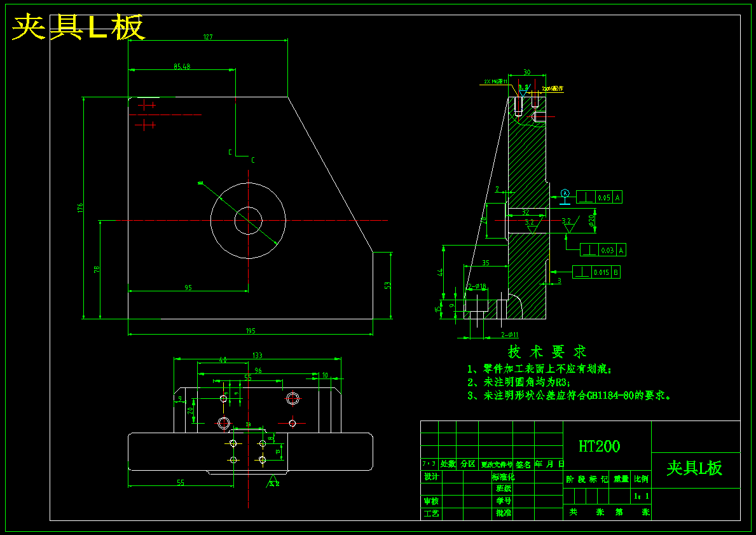
Task: Click the 2-Ø18 hole callout
Action: pyautogui.click(x=477, y=286)
